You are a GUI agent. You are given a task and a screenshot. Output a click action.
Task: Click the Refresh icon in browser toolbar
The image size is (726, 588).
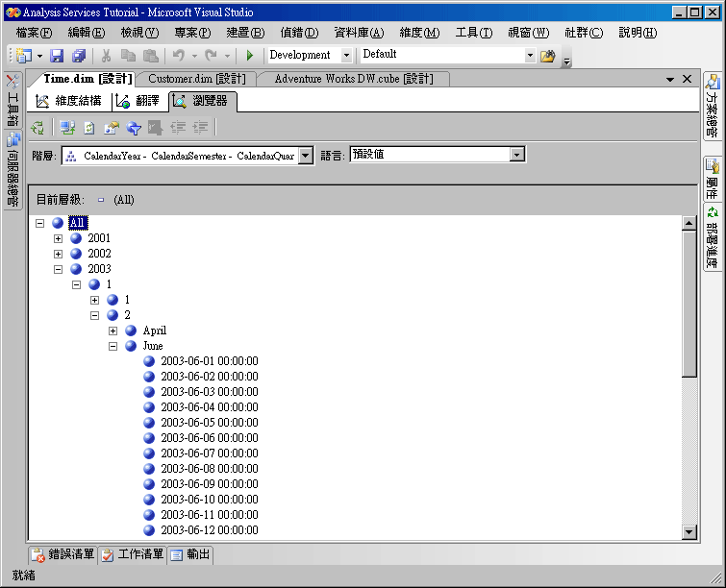point(88,128)
